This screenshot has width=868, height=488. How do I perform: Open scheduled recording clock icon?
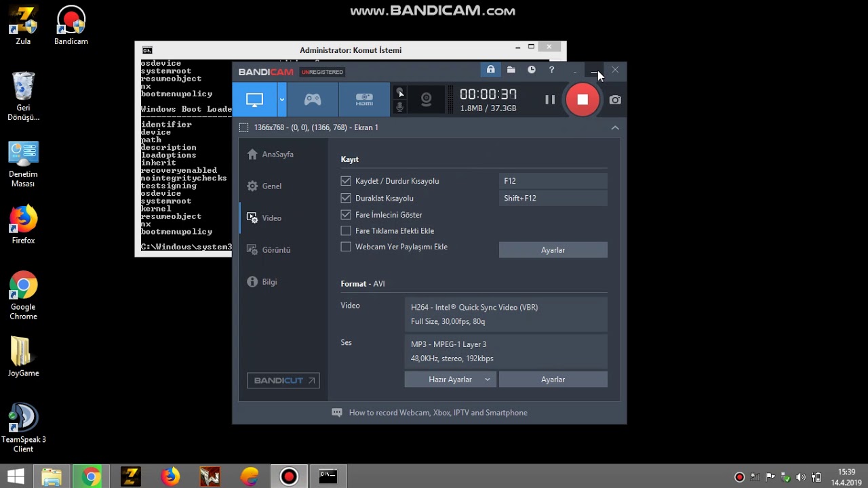point(532,70)
